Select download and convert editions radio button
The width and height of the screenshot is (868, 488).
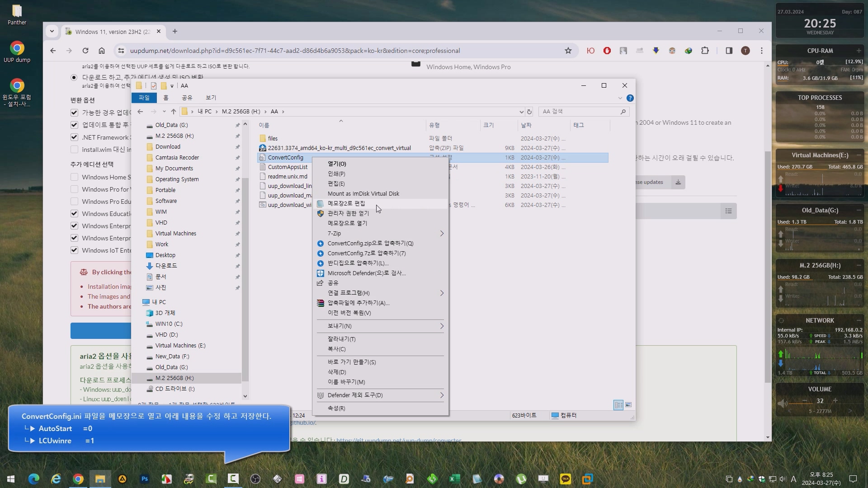click(74, 77)
